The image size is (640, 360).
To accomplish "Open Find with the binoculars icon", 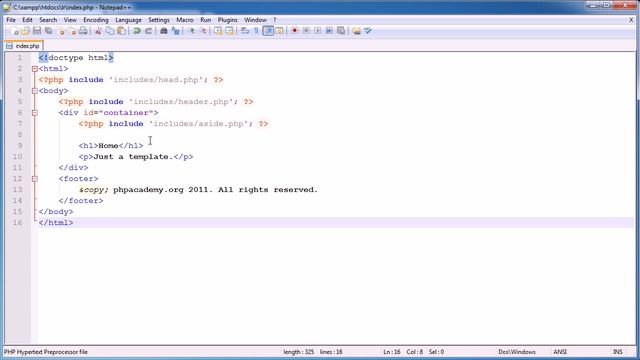I will click(164, 31).
